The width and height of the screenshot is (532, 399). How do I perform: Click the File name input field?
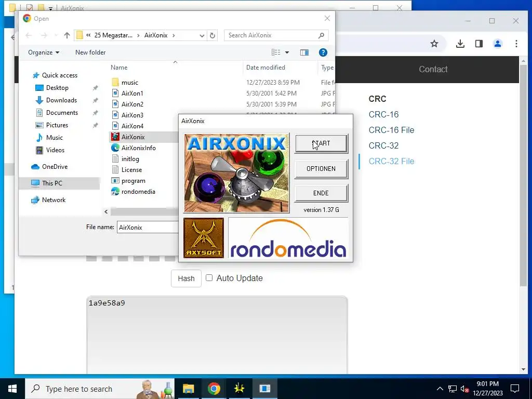click(148, 228)
